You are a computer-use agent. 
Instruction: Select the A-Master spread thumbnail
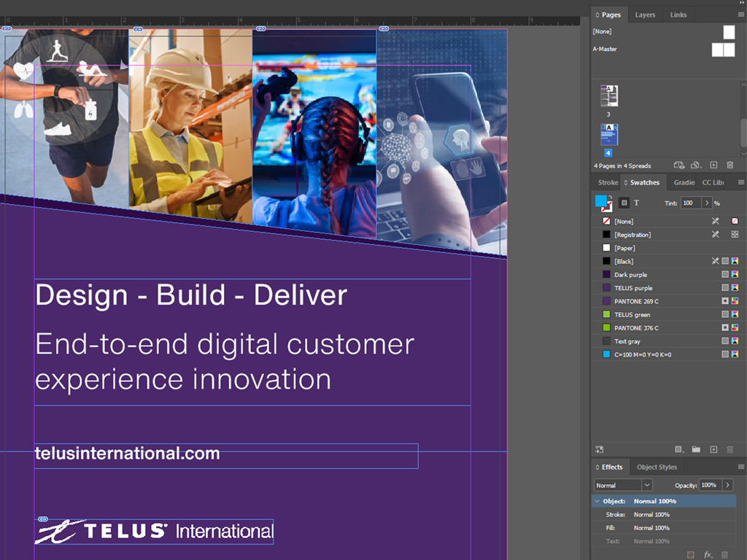723,50
